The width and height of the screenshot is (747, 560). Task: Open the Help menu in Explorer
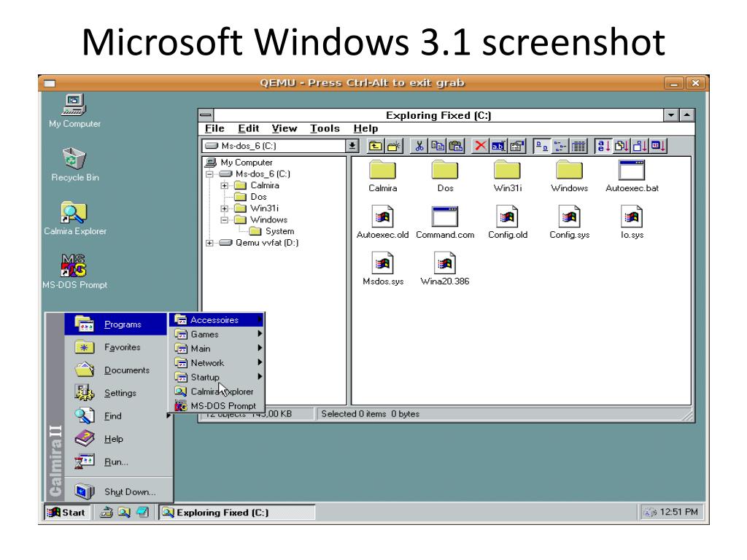click(x=365, y=128)
